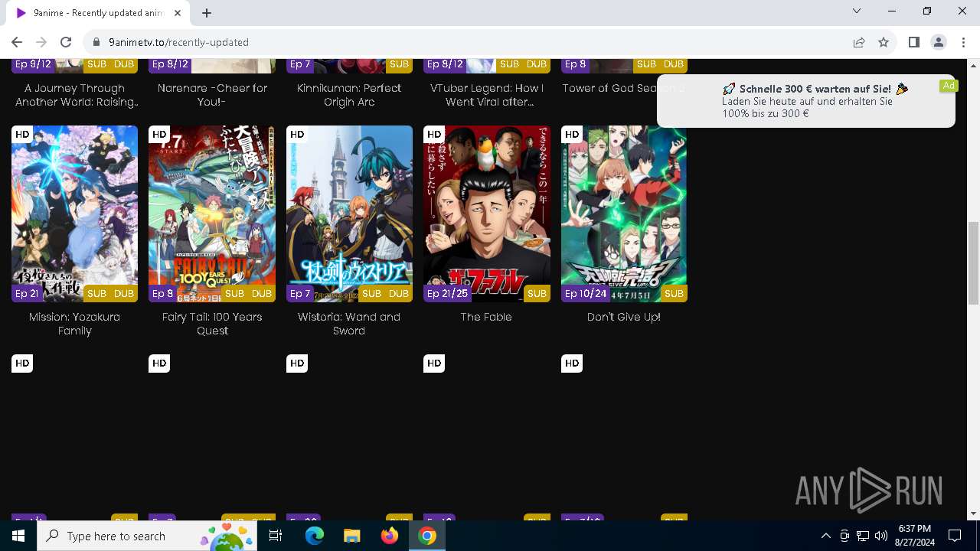Image resolution: width=980 pixels, height=551 pixels.
Task: Click the Chrome taskbar icon
Action: pos(427,536)
